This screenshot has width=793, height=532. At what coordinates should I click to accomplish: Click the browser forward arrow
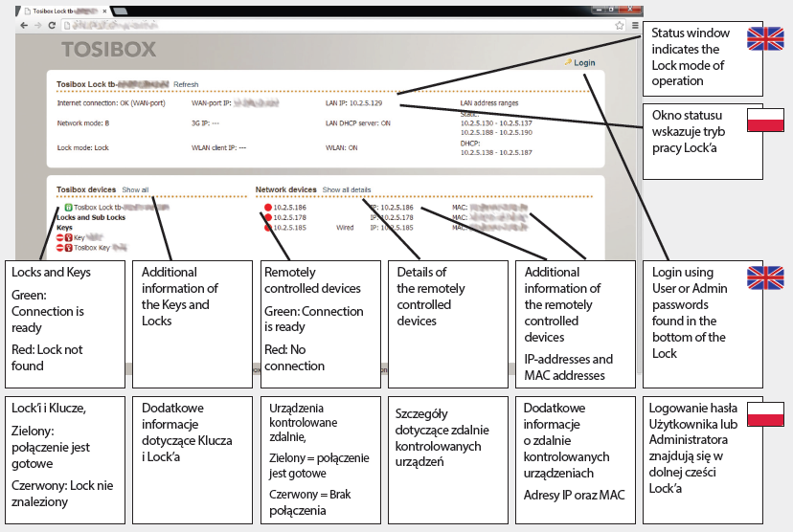(x=38, y=25)
